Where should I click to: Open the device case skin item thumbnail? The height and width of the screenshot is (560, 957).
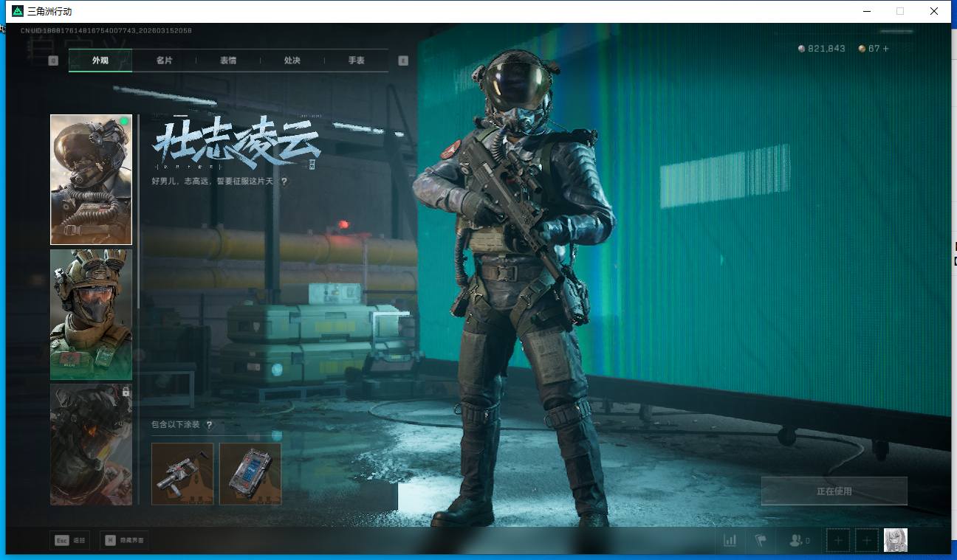pos(250,474)
